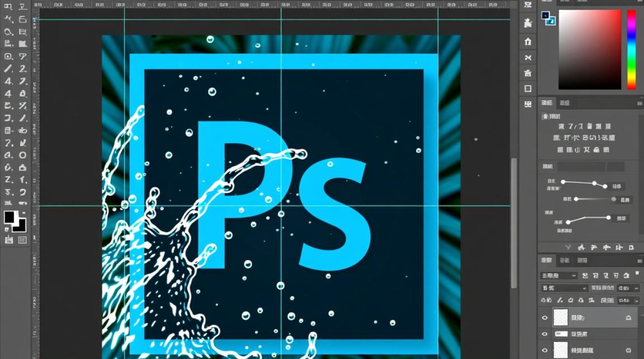644x359 pixels.
Task: Click the white left handle of the middle slider
Action: pos(576,199)
